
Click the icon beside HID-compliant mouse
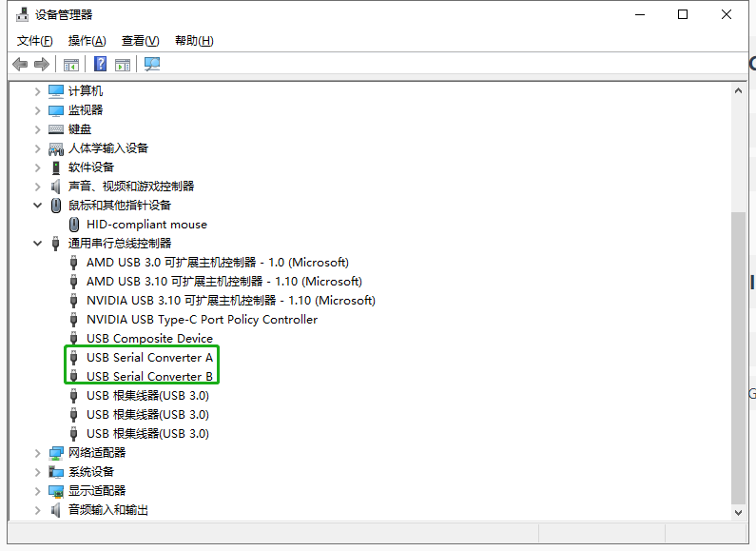click(74, 225)
